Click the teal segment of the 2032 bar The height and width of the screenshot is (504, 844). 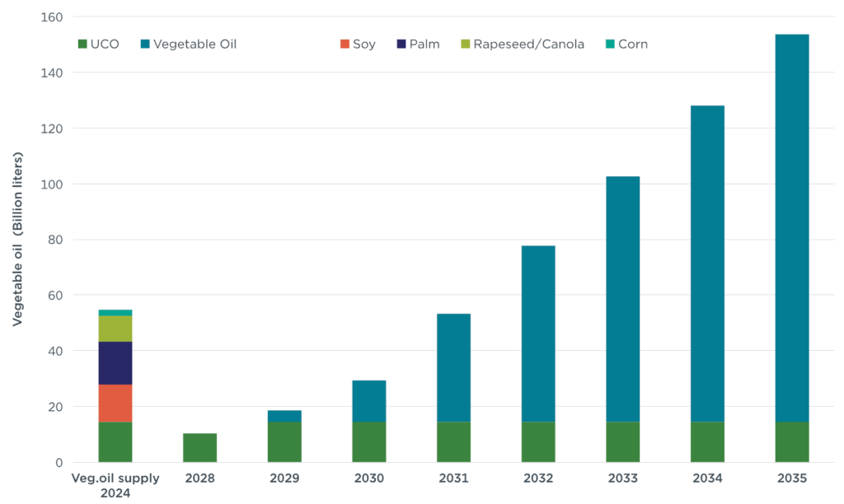538,334
